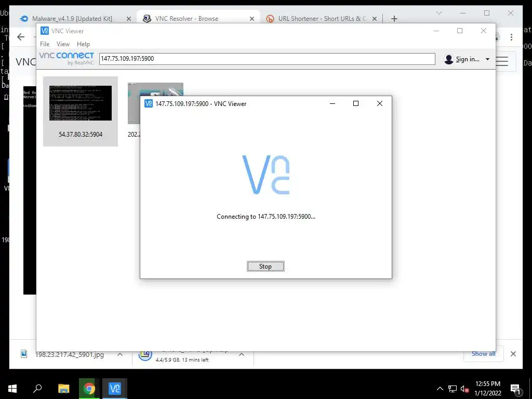Viewport: 532px width, 399px height.
Task: Click the jpg file icon in downloads bar
Action: click(x=24, y=354)
